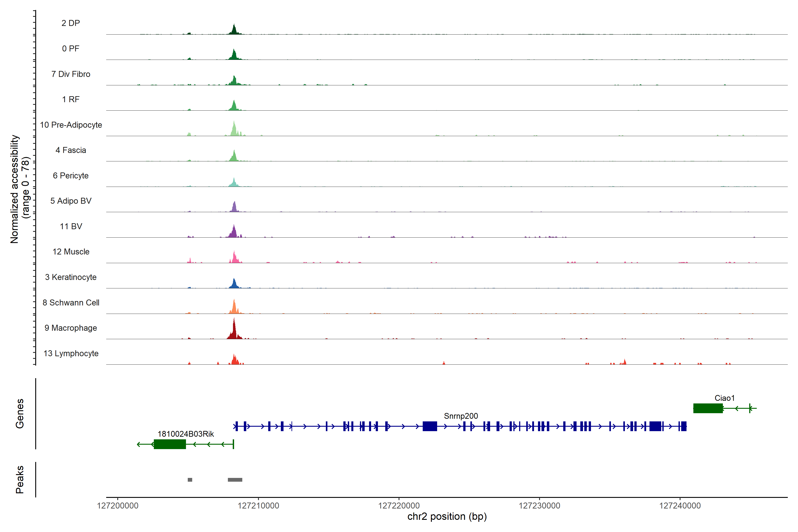The width and height of the screenshot is (798, 532).
Task: Click the Ciao1 gene name label
Action: click(x=724, y=398)
